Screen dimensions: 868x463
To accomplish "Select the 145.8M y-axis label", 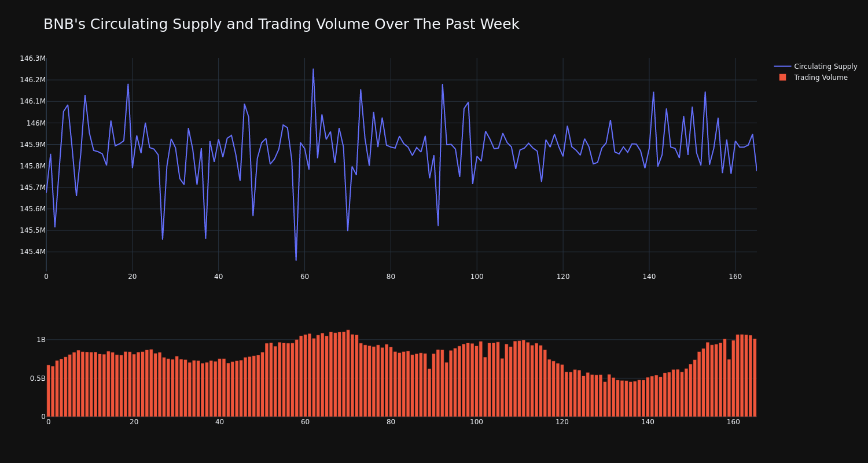I will tap(32, 166).
